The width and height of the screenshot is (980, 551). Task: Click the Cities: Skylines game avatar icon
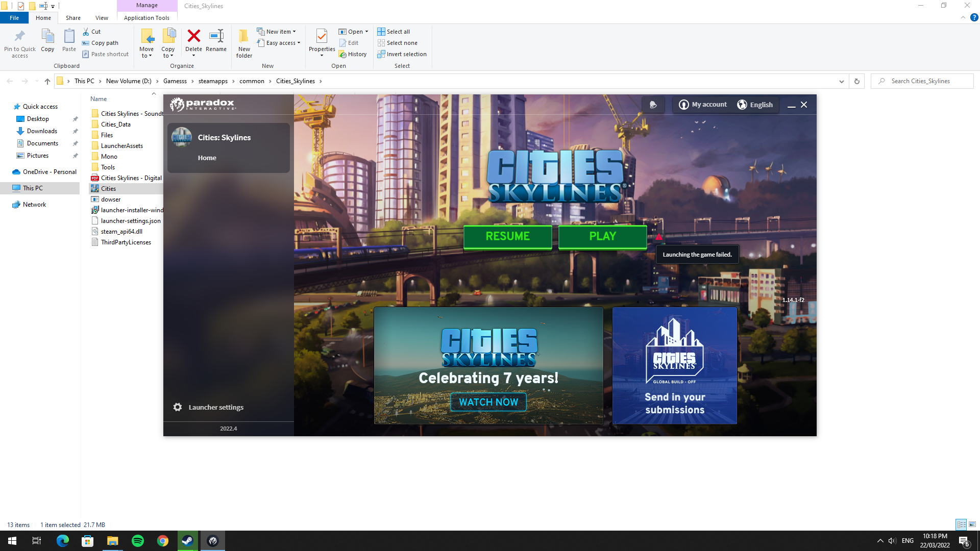click(x=181, y=137)
